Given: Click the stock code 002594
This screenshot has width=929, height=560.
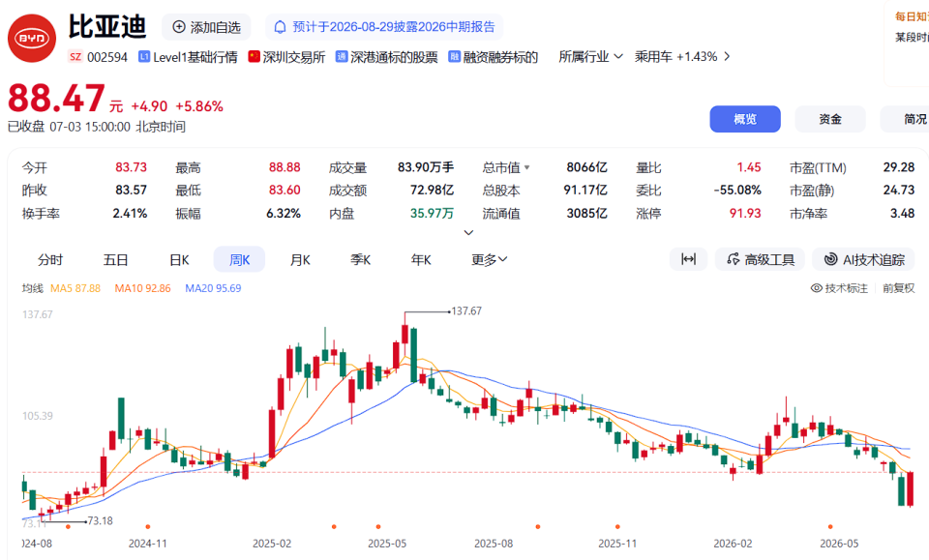Looking at the screenshot, I should pyautogui.click(x=107, y=57).
